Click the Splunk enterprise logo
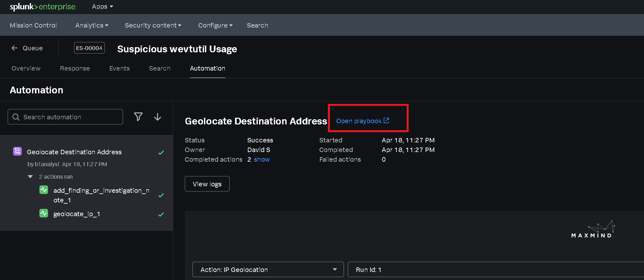Viewport: 644px width, 280px height. [x=43, y=7]
